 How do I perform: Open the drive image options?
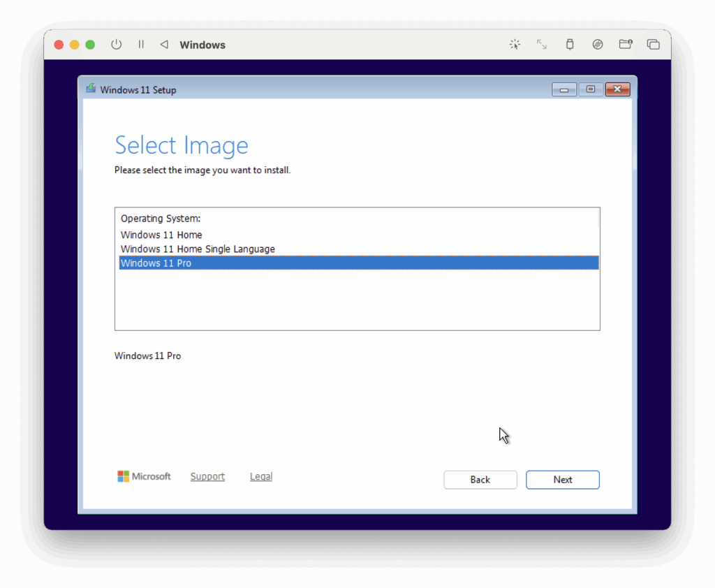[x=598, y=44]
